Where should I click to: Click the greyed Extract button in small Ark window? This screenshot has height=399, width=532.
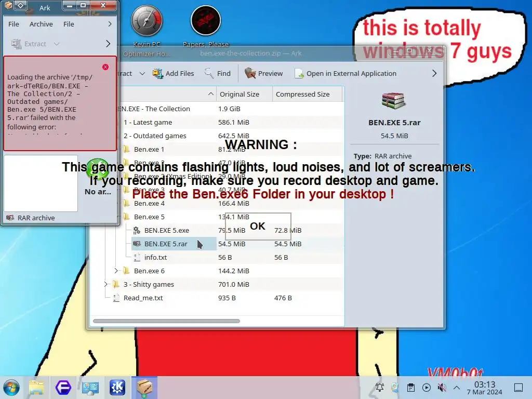coord(29,44)
